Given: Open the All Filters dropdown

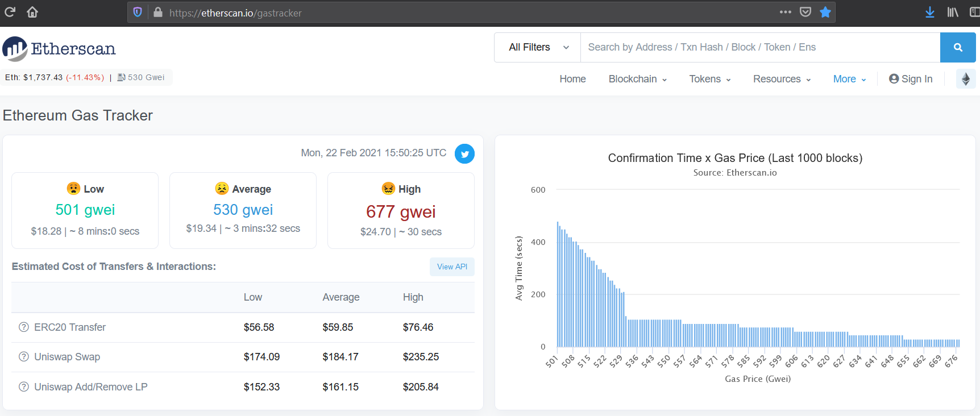Looking at the screenshot, I should 538,47.
